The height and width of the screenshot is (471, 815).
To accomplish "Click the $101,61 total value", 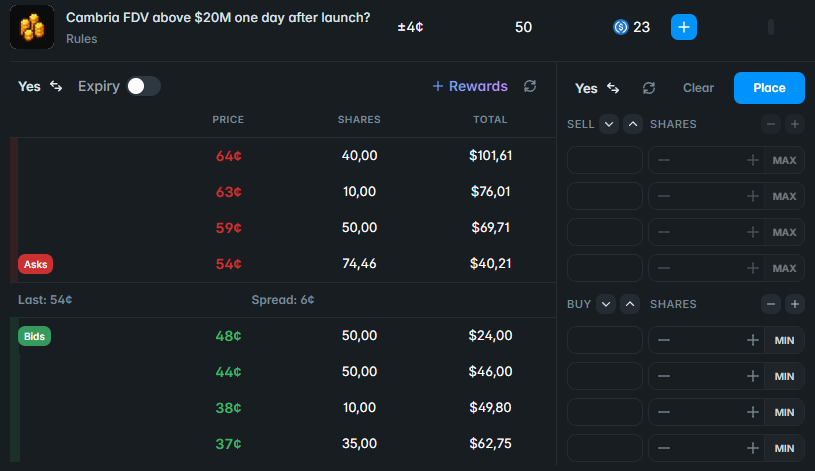I will pyautogui.click(x=490, y=155).
